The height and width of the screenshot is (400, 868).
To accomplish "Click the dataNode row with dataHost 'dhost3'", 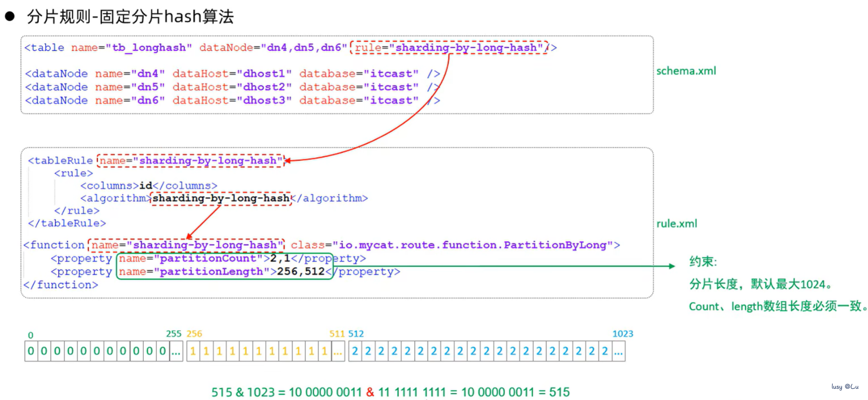I will pos(233,100).
